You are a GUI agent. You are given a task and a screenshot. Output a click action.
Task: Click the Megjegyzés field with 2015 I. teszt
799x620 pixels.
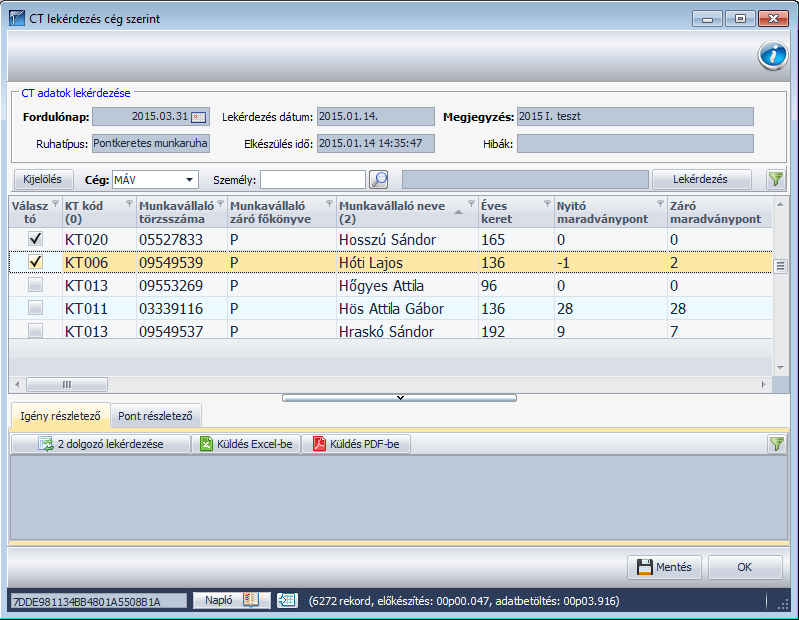(x=635, y=117)
